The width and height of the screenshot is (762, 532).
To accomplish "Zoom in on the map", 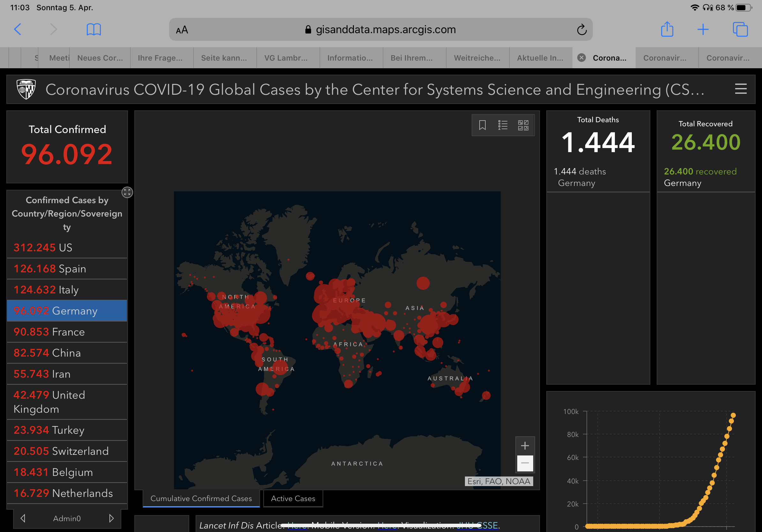I will (525, 446).
